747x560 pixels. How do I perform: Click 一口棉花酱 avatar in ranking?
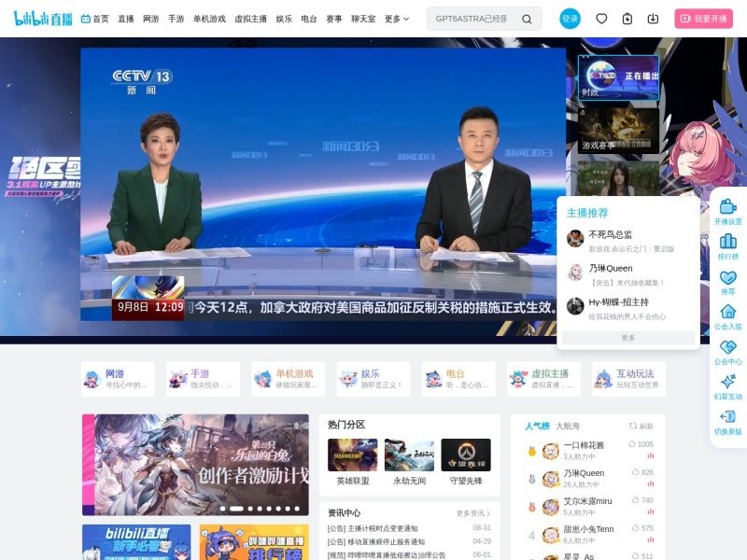pyautogui.click(x=551, y=451)
